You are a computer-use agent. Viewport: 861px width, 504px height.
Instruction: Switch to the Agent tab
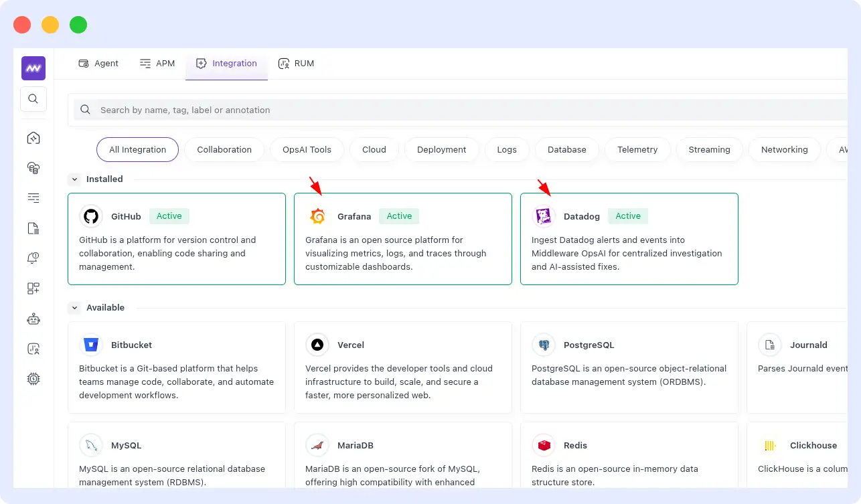click(x=98, y=64)
